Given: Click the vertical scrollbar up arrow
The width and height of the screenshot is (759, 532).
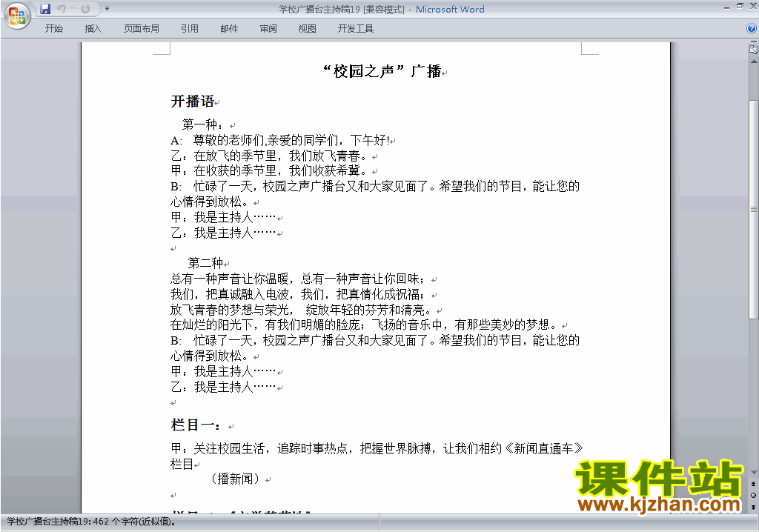Looking at the screenshot, I should point(753,61).
